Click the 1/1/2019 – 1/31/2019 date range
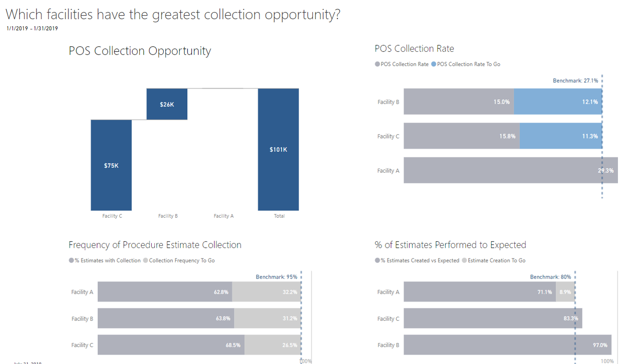 click(32, 28)
